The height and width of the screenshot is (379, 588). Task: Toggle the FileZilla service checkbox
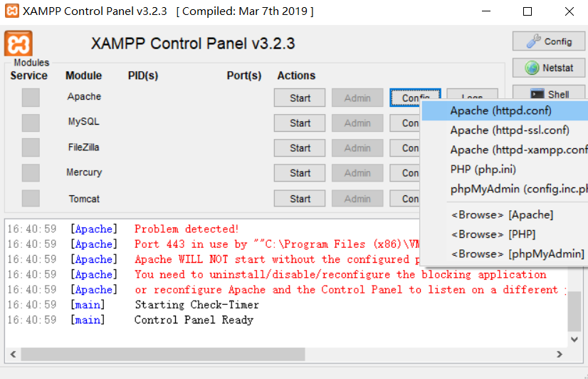pos(31,147)
